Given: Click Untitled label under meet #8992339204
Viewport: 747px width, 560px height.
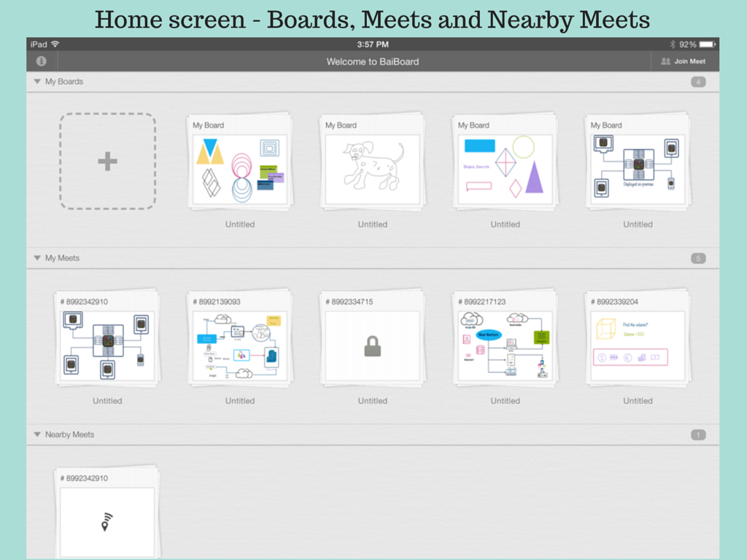Looking at the screenshot, I should pos(638,401).
